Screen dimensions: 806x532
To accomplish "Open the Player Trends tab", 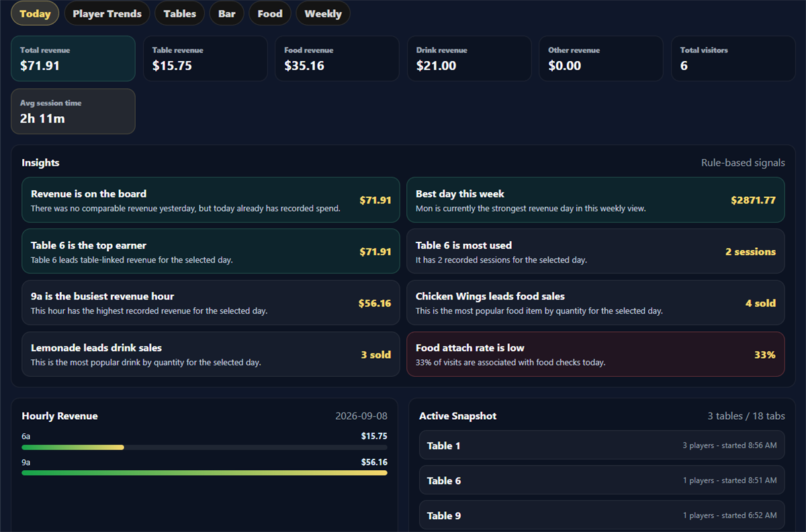I will click(x=107, y=13).
